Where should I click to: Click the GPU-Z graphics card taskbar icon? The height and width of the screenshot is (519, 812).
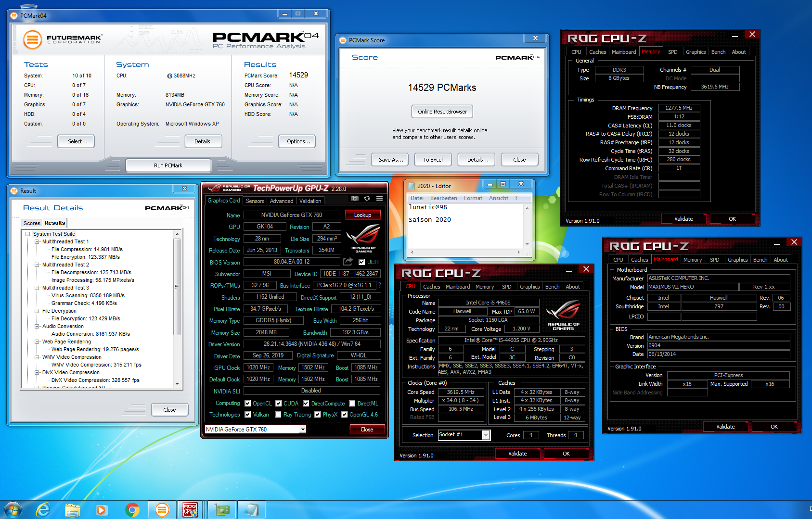coord(222,510)
